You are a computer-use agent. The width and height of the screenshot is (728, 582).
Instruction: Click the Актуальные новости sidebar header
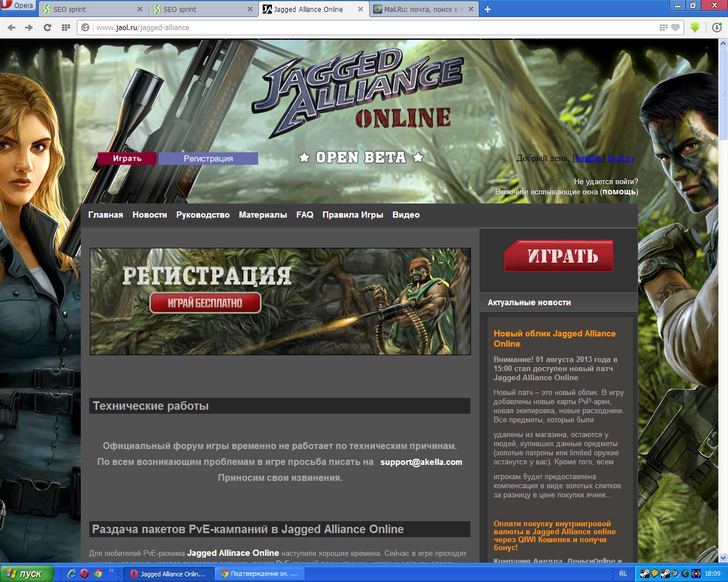[530, 302]
